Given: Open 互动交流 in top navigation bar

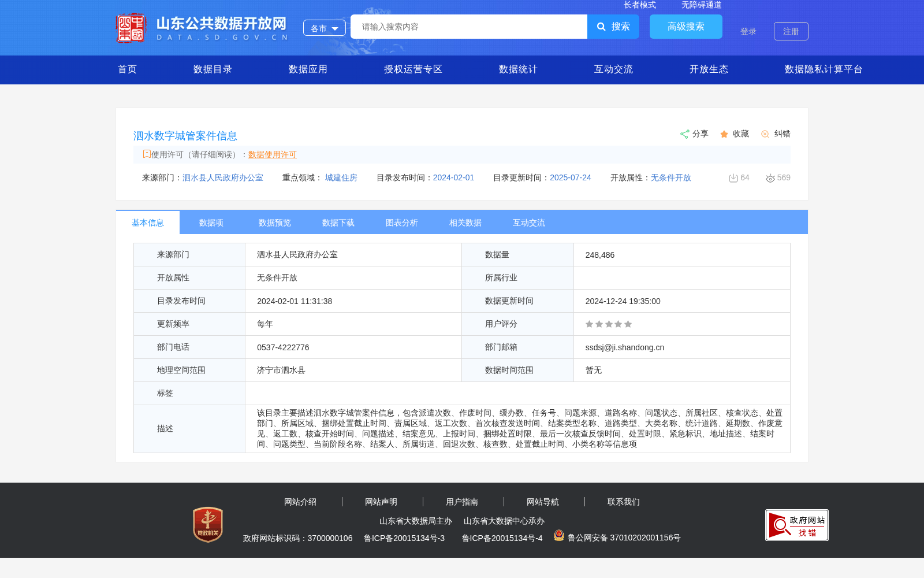Looking at the screenshot, I should [x=613, y=69].
